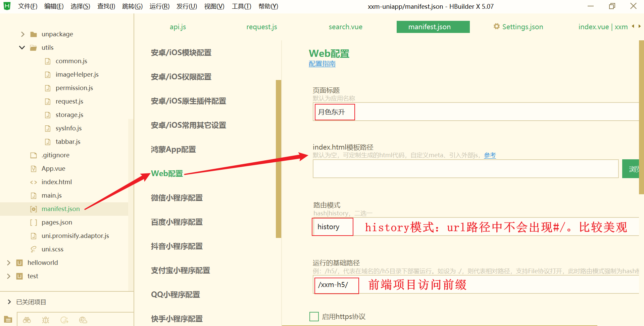Open the 工具(T) menu
644x326 pixels.
[x=241, y=6]
